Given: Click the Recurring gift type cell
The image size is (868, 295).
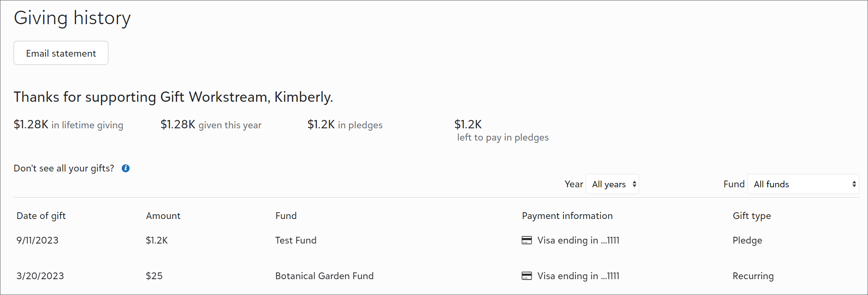Looking at the screenshot, I should [x=753, y=276].
